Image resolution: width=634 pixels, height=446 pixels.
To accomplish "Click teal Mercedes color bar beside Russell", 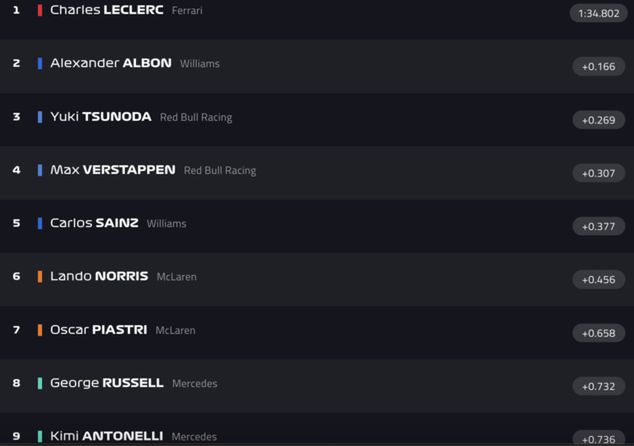I will point(40,383).
